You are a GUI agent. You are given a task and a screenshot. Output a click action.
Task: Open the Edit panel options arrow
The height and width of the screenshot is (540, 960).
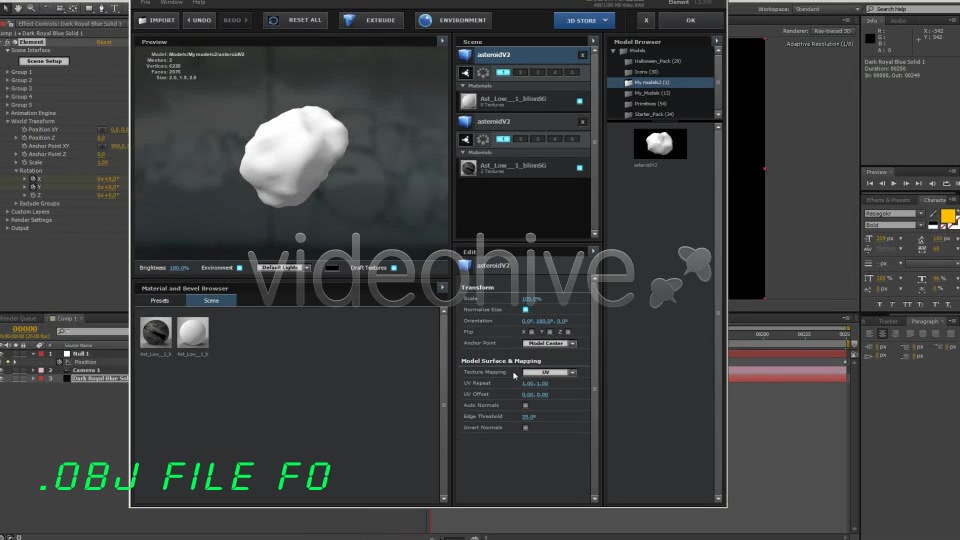coord(593,251)
